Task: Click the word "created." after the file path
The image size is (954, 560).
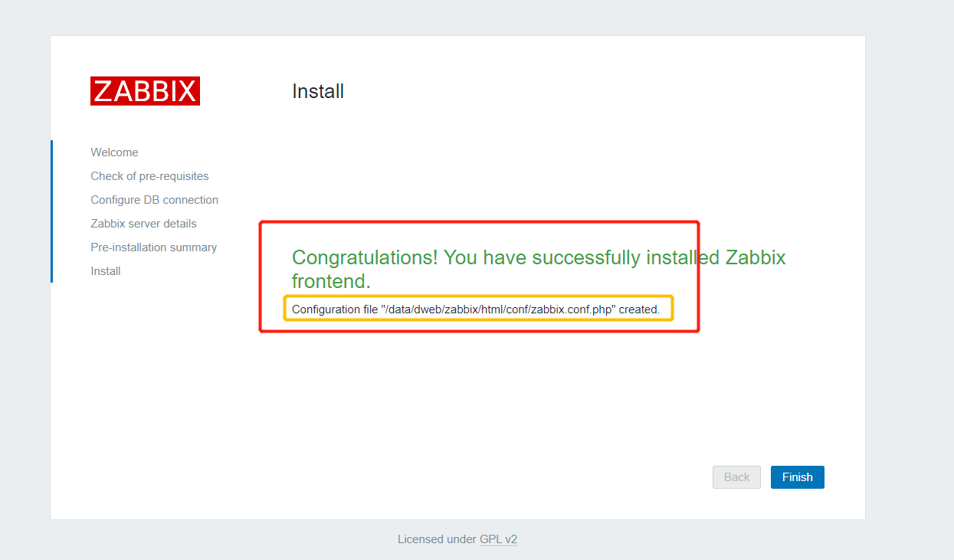Action: pyautogui.click(x=639, y=309)
